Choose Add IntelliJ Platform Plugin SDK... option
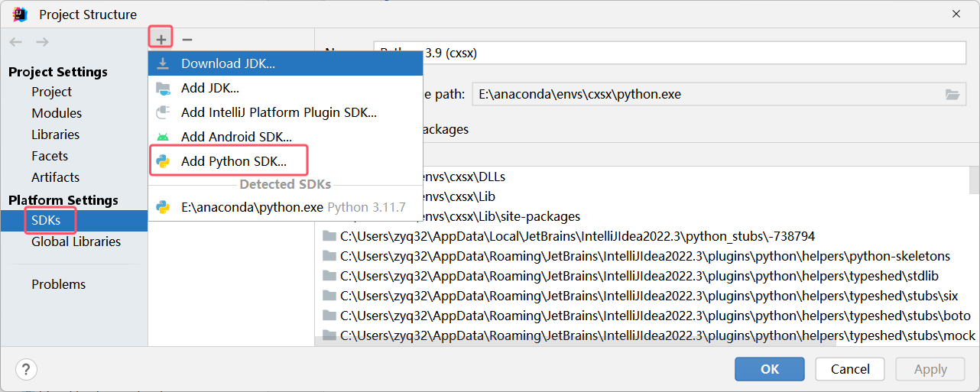The image size is (980, 392). [x=285, y=112]
